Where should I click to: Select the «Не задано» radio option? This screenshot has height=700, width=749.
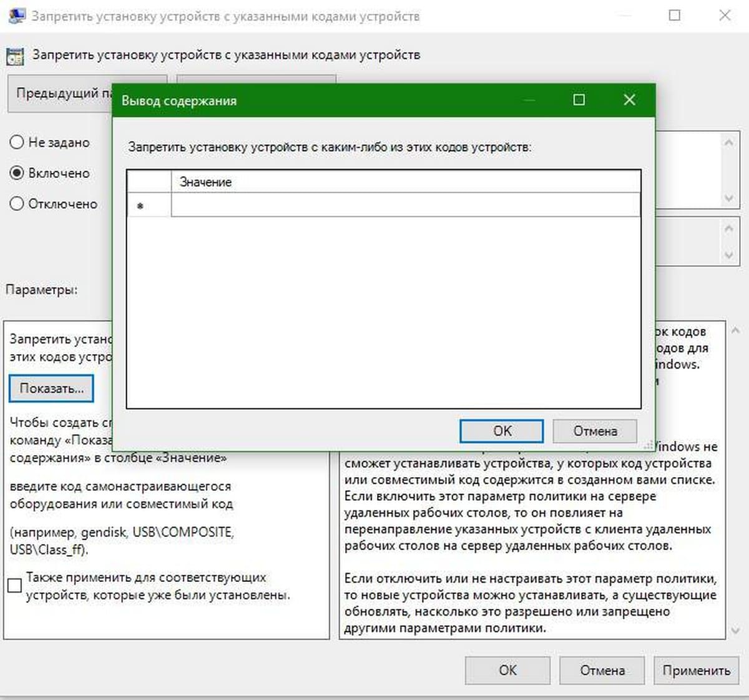pos(17,142)
